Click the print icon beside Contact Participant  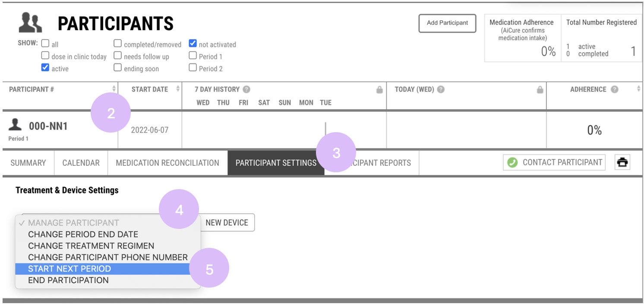(622, 162)
